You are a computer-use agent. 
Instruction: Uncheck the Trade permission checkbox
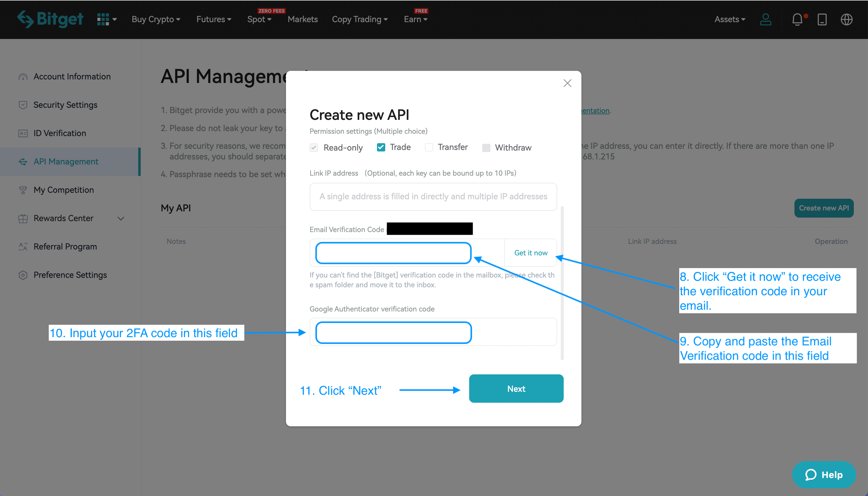pyautogui.click(x=381, y=147)
